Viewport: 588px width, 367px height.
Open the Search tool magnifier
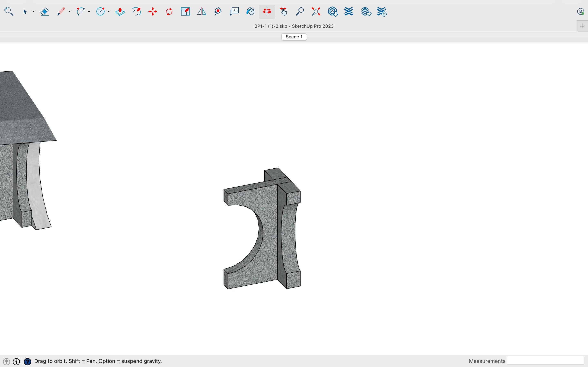[9, 11]
